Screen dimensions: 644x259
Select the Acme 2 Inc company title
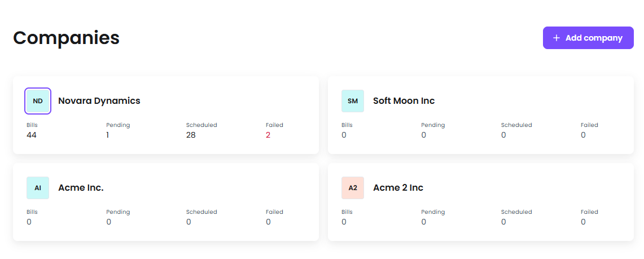click(398, 188)
